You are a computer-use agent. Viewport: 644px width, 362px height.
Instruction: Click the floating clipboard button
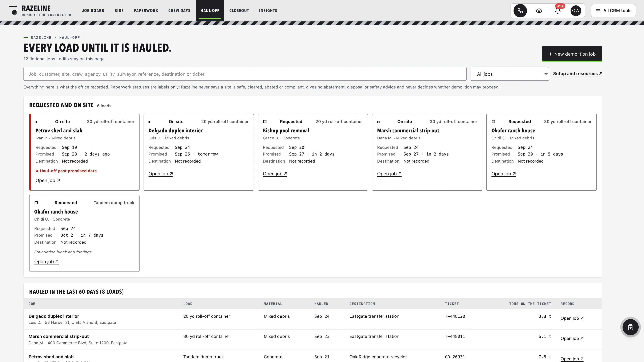[x=630, y=327]
